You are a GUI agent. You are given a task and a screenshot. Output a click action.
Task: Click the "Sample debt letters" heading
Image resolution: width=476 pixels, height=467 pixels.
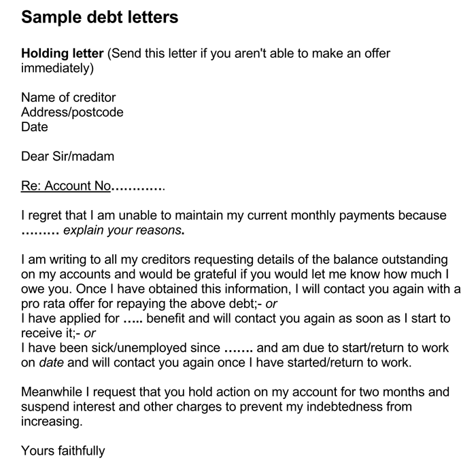(99, 18)
